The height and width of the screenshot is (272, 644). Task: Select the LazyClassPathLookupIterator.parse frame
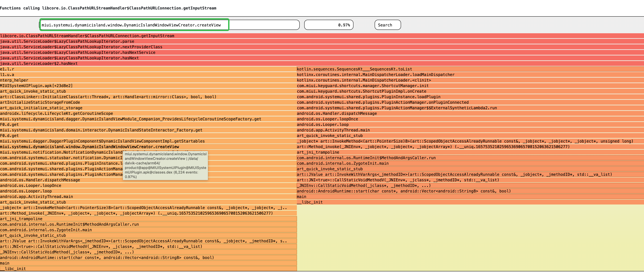click(x=322, y=41)
